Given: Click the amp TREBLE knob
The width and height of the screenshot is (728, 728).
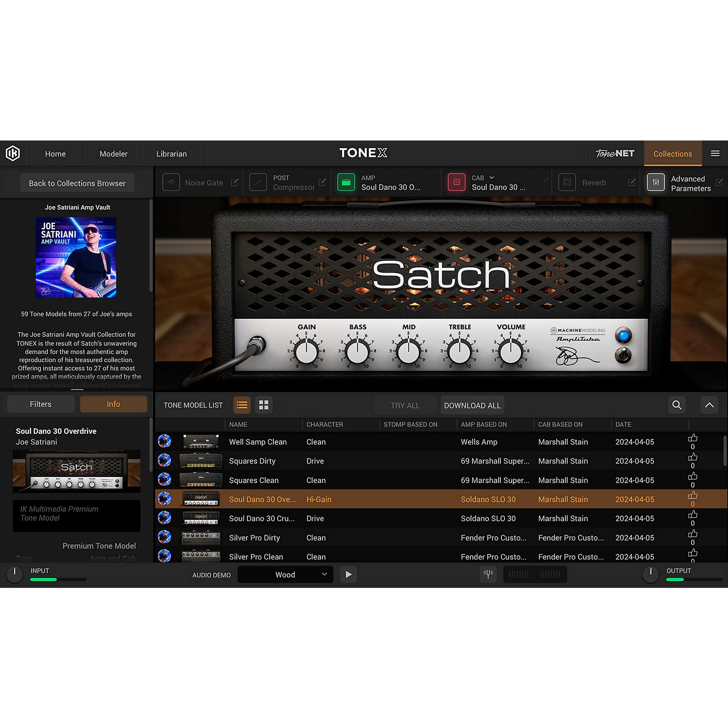Looking at the screenshot, I should tap(460, 352).
